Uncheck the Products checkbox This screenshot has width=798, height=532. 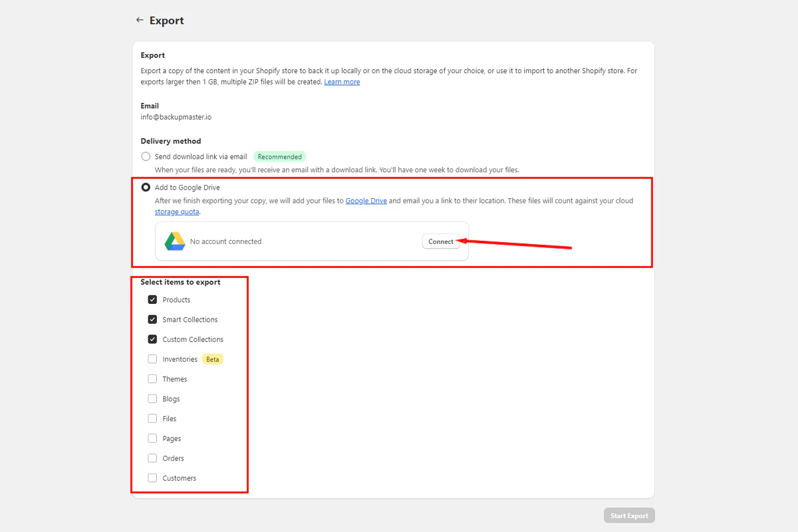tap(152, 299)
